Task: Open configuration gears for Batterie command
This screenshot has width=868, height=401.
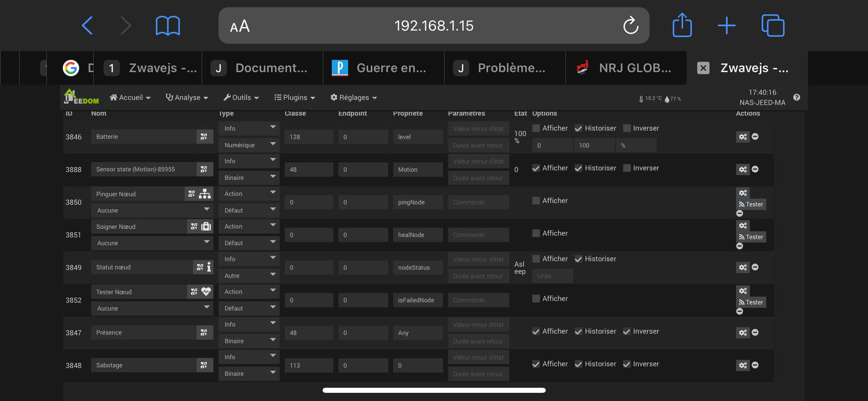Action: tap(743, 137)
